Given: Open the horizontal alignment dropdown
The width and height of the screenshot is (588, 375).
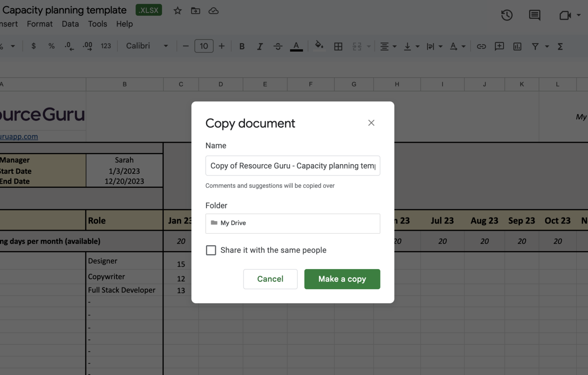Looking at the screenshot, I should click(x=394, y=46).
